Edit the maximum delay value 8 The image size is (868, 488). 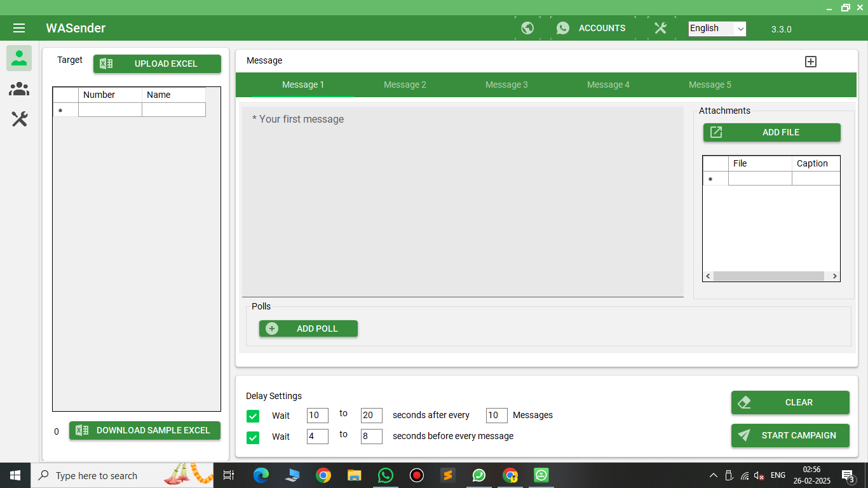[x=372, y=437]
